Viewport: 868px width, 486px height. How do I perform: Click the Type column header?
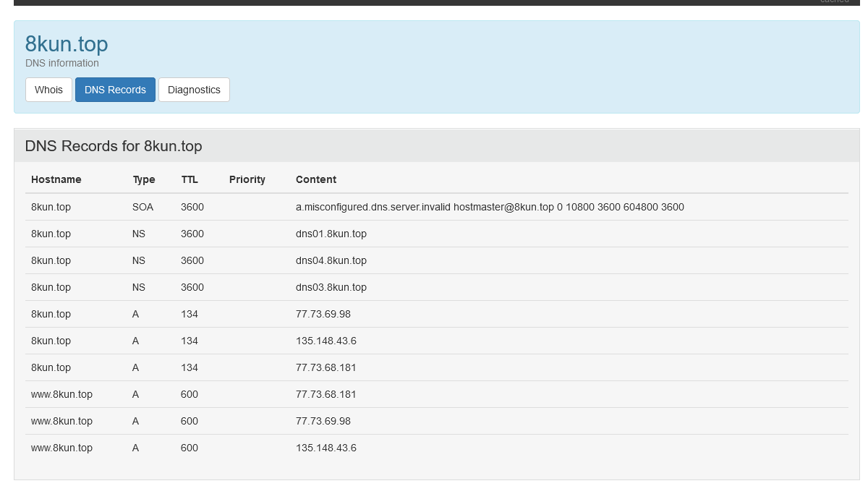point(144,179)
